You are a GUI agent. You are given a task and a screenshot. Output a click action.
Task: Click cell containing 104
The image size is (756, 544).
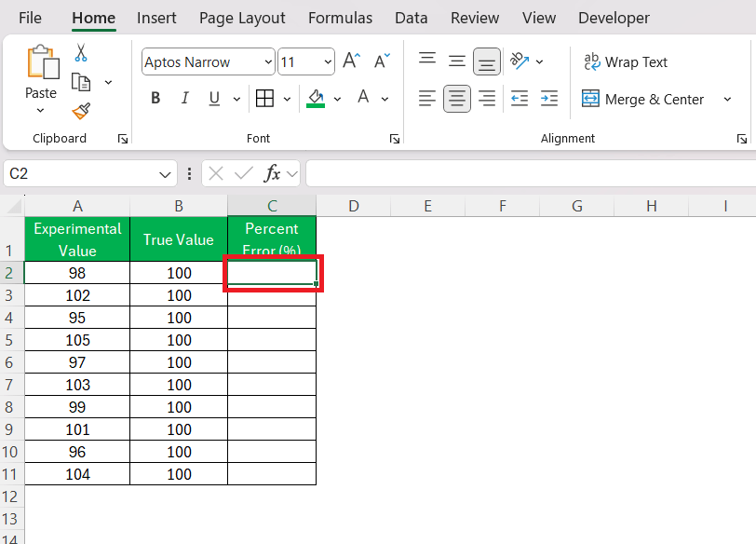coord(77,474)
